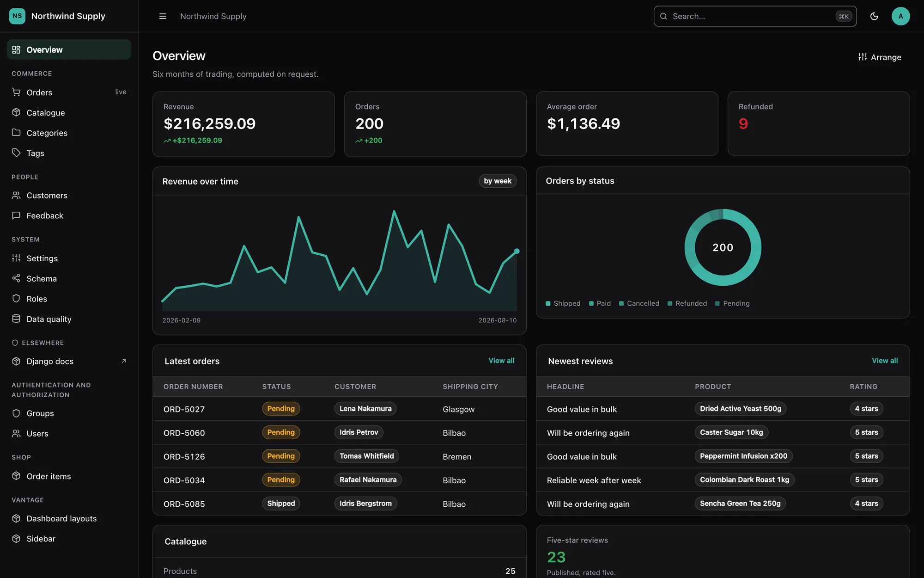The height and width of the screenshot is (578, 924).
Task: Click the Pending legend swatch
Action: click(x=717, y=303)
